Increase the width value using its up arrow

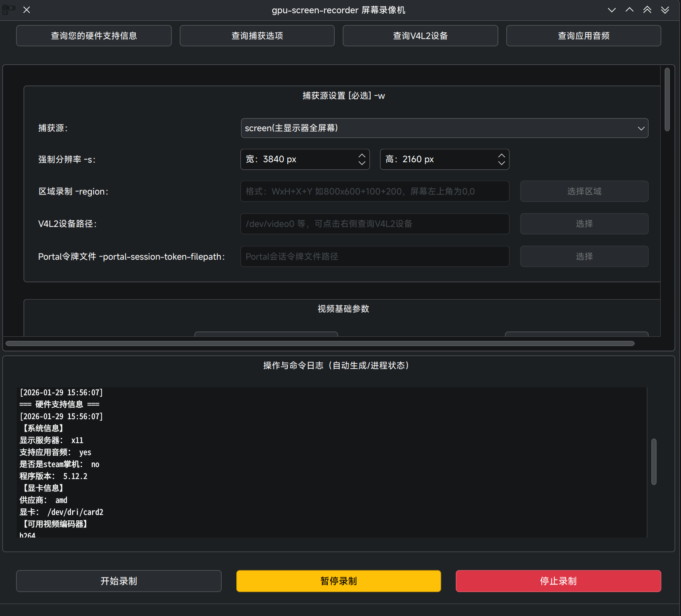[x=362, y=156]
